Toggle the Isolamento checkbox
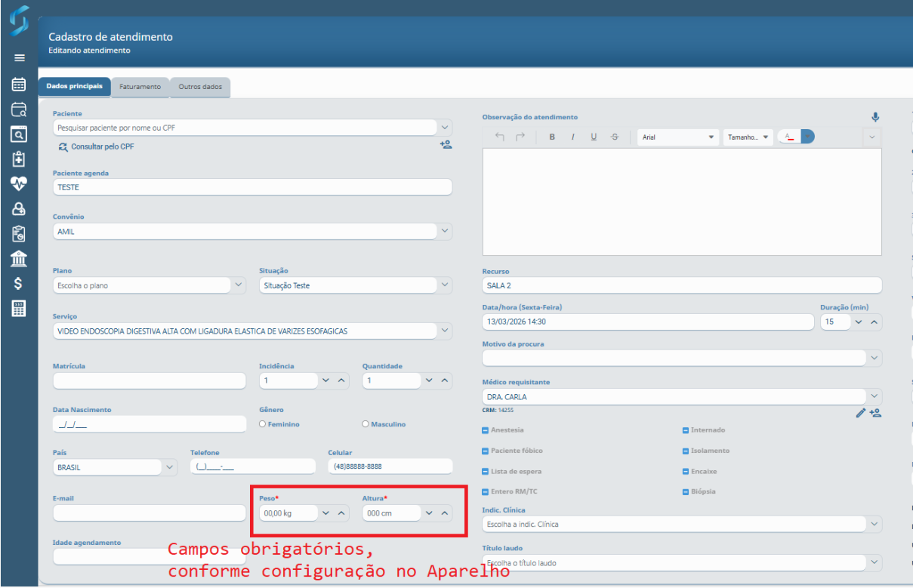 click(686, 451)
